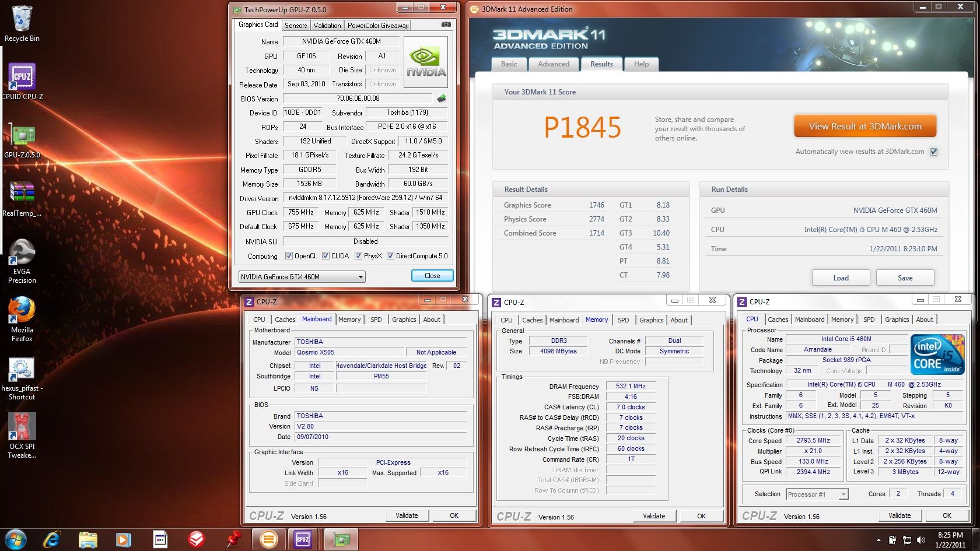This screenshot has height=551, width=980.
Task: Uncheck automatically view results at 3DMark.com
Action: click(933, 152)
